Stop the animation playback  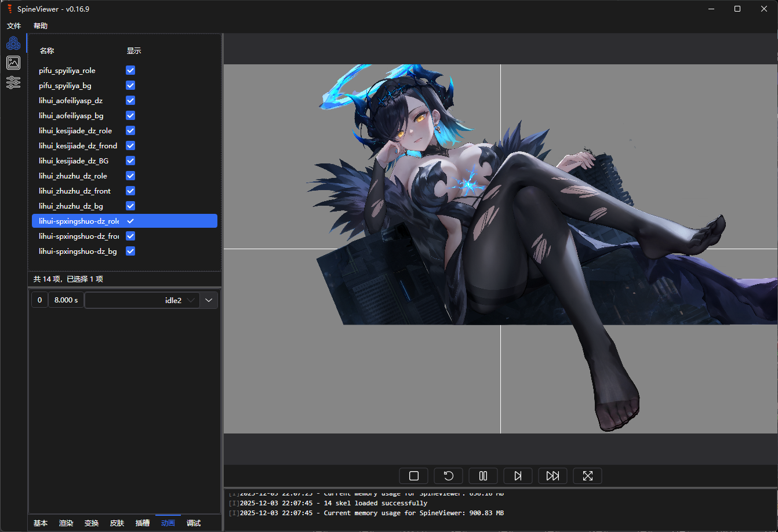(414, 476)
